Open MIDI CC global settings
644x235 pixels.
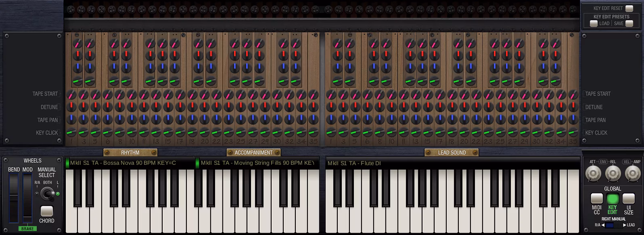click(x=597, y=199)
